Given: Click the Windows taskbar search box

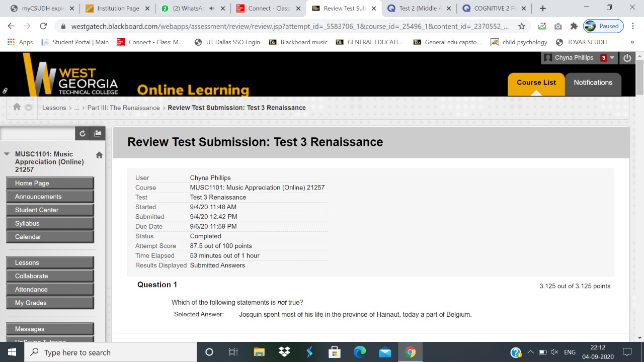Looking at the screenshot, I should click(111, 352).
